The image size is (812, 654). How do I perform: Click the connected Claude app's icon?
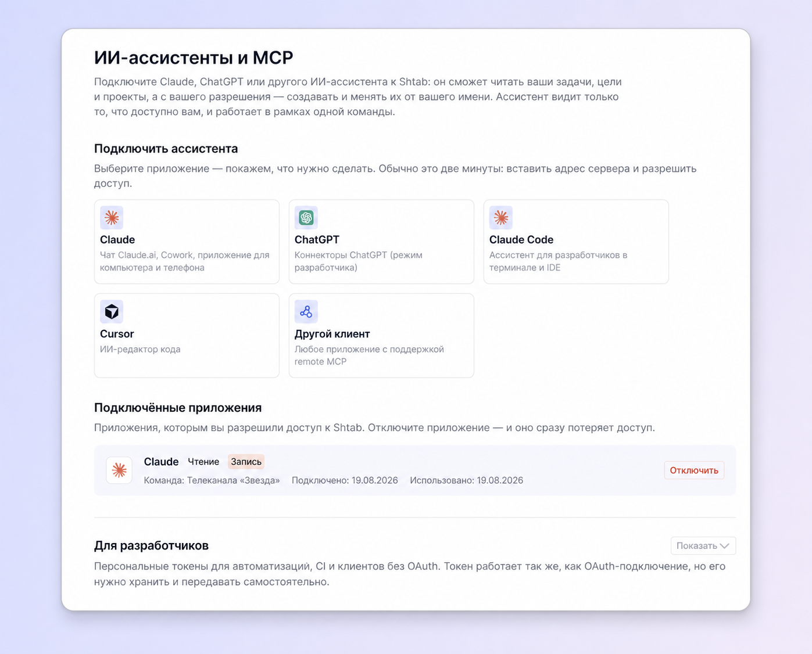tap(119, 470)
